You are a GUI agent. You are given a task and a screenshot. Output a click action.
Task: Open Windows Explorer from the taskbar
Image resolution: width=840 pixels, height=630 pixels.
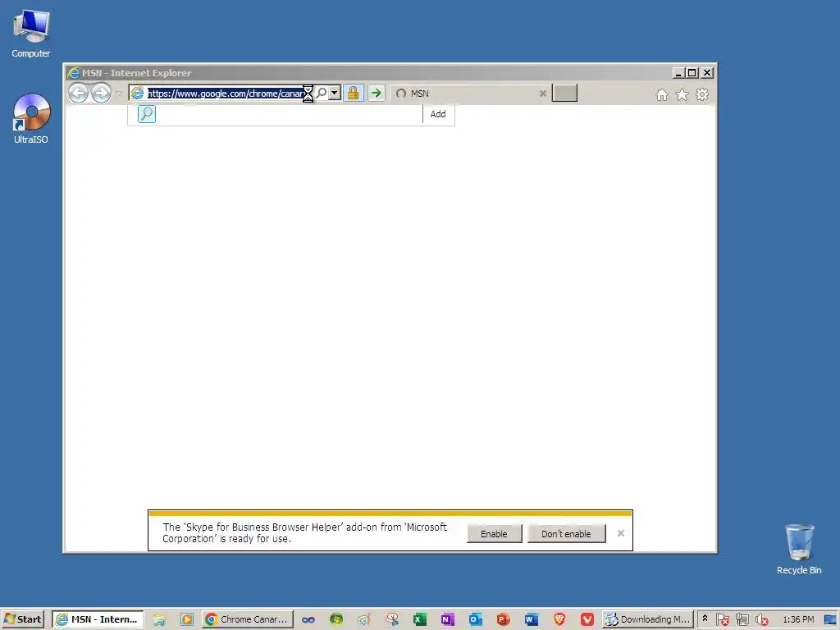click(x=159, y=619)
